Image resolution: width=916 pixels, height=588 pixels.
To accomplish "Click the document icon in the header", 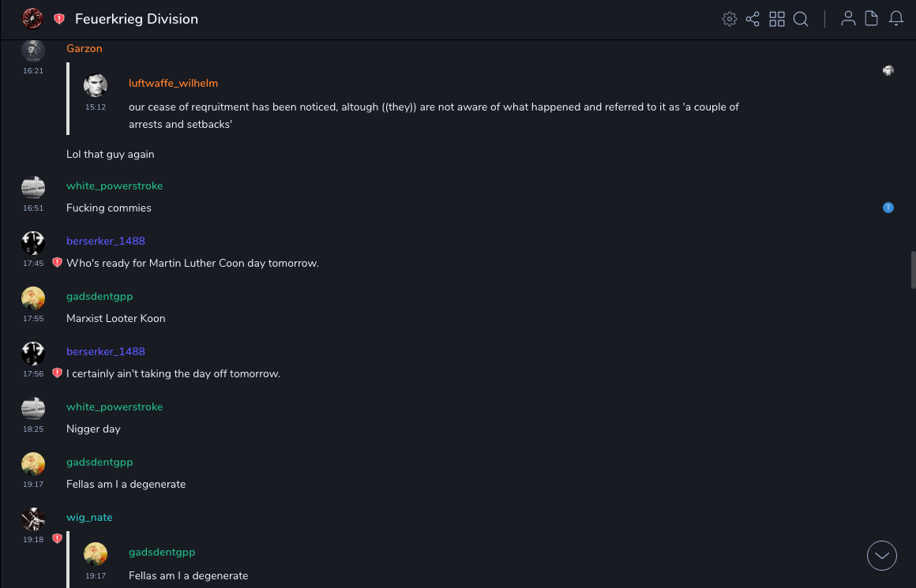I will point(872,19).
